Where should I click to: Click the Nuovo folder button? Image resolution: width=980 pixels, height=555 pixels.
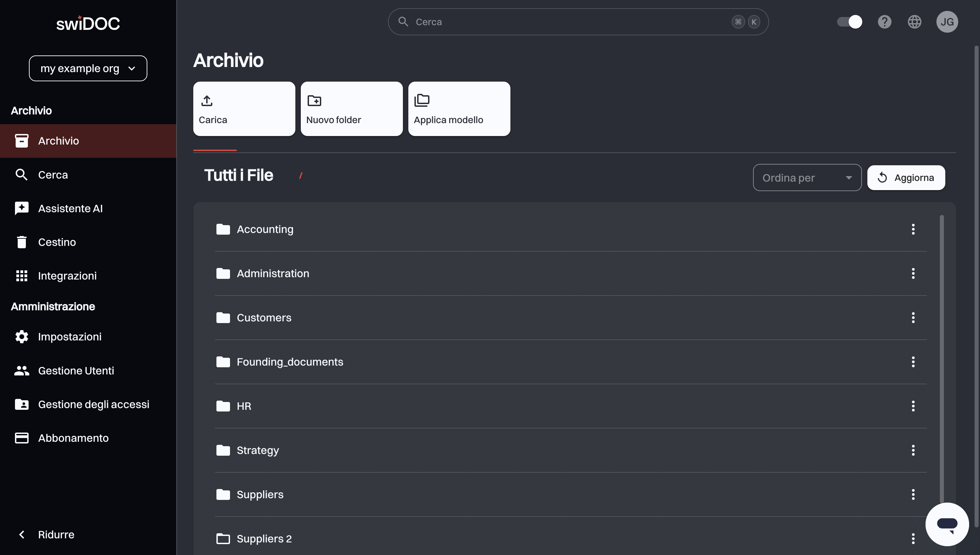pyautogui.click(x=352, y=108)
